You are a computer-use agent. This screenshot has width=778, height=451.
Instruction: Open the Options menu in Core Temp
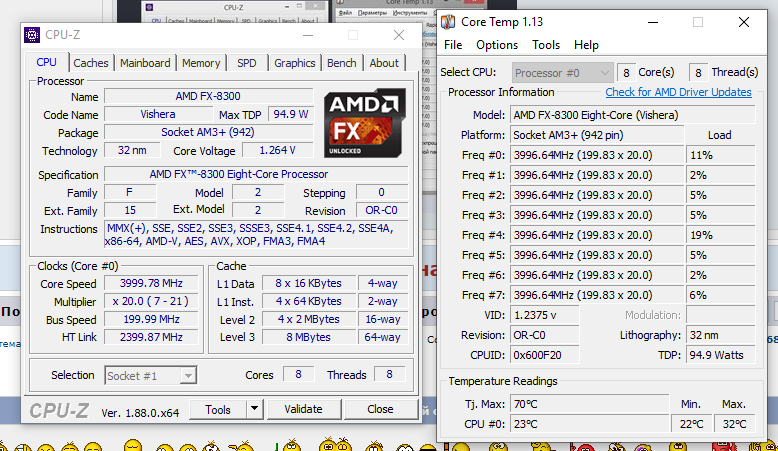tap(497, 45)
